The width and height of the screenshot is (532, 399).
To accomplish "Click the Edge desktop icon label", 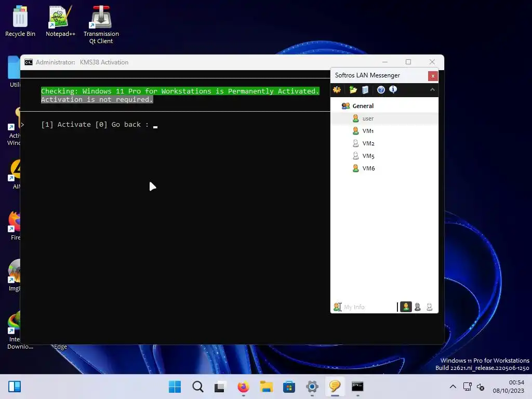I will tap(60, 347).
